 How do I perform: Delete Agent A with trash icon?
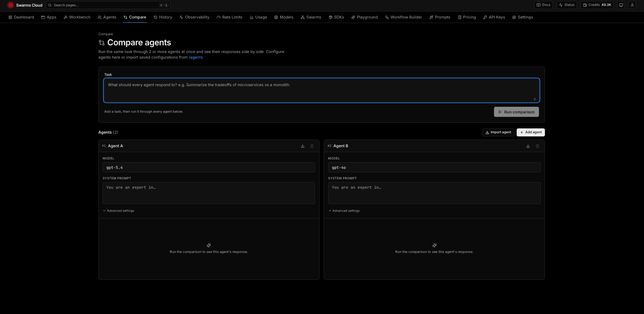[x=312, y=146]
